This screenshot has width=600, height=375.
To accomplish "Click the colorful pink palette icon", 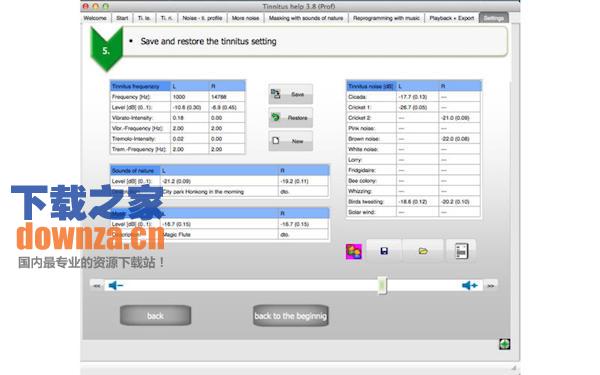I will click(354, 251).
